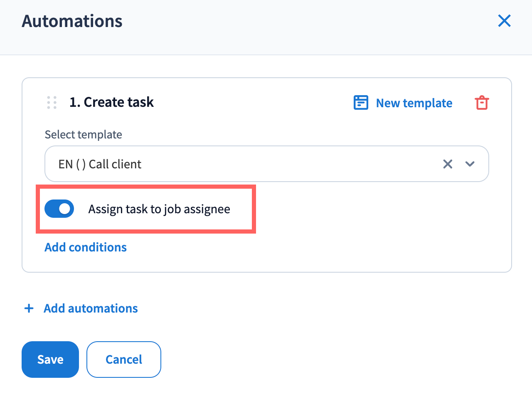This screenshot has width=532, height=399.
Task: Delete the Create task automation via trash icon
Action: point(482,103)
